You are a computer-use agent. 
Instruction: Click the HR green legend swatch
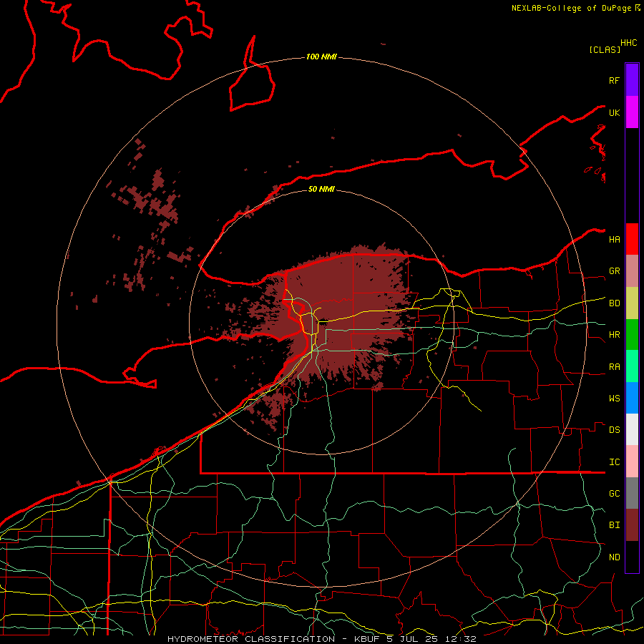632,335
